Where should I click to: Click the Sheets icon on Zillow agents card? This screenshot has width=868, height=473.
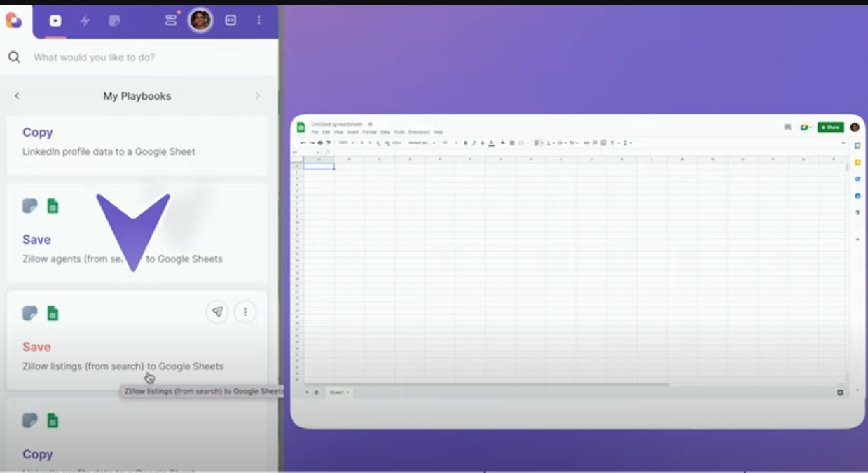point(53,206)
